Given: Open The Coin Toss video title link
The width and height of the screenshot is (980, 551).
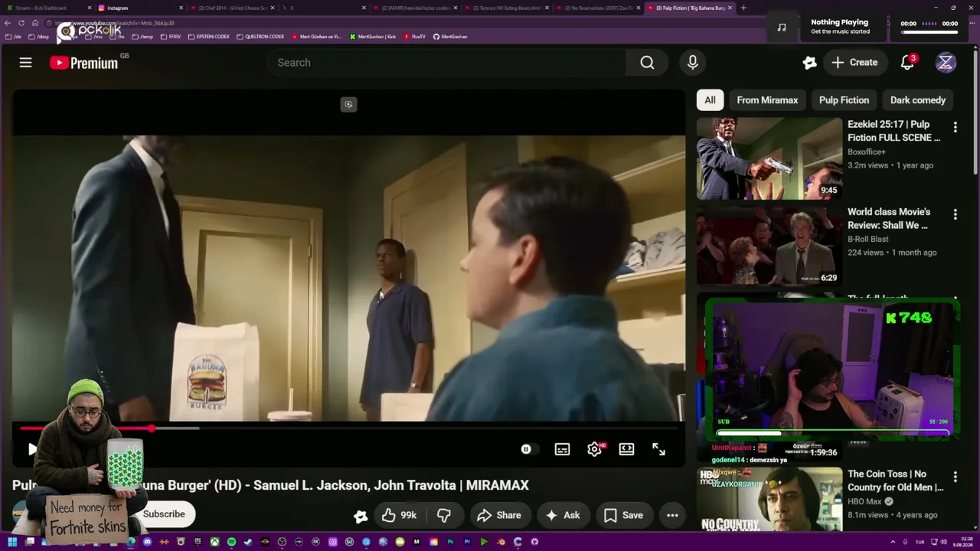Looking at the screenshot, I should [x=895, y=481].
